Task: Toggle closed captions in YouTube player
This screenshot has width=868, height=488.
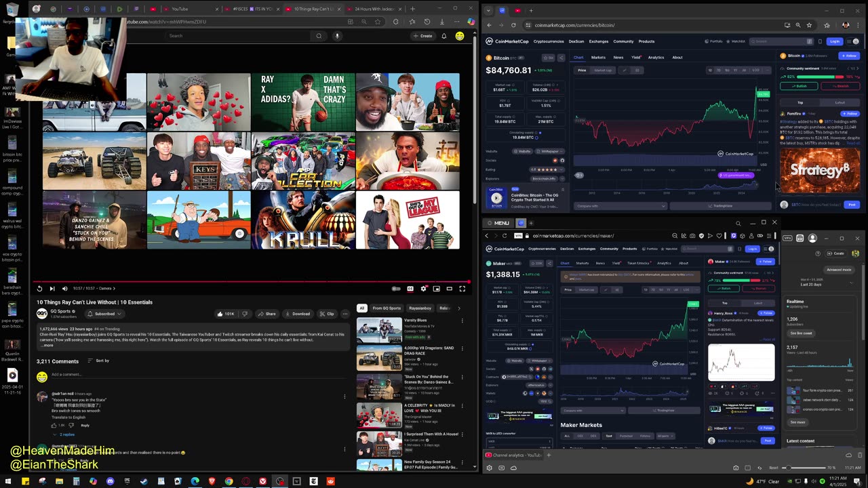Action: click(x=410, y=289)
